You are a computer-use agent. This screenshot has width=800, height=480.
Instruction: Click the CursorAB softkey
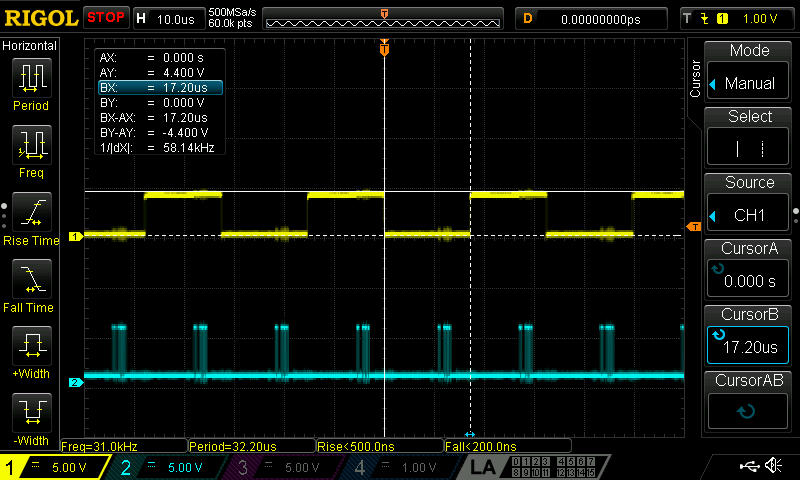[x=748, y=401]
